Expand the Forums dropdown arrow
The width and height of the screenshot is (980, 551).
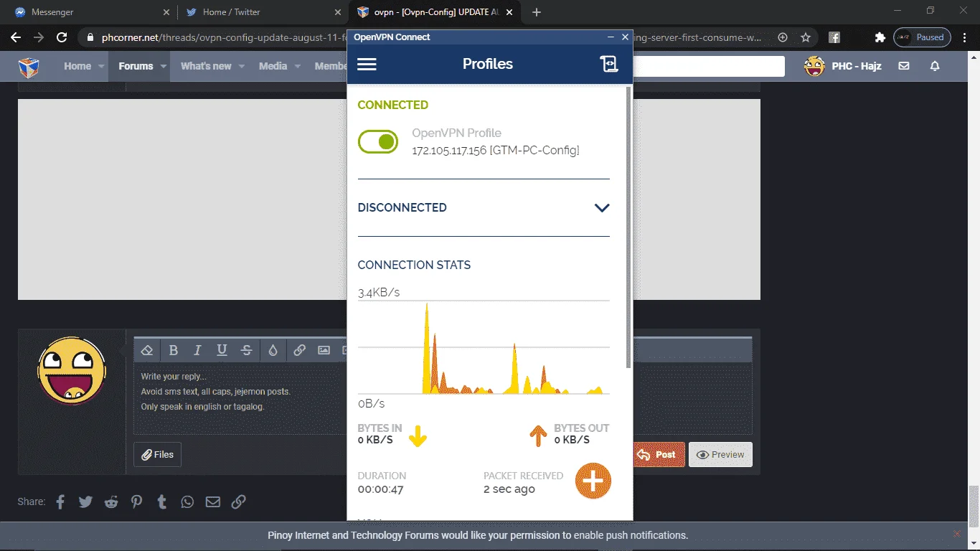pyautogui.click(x=164, y=66)
